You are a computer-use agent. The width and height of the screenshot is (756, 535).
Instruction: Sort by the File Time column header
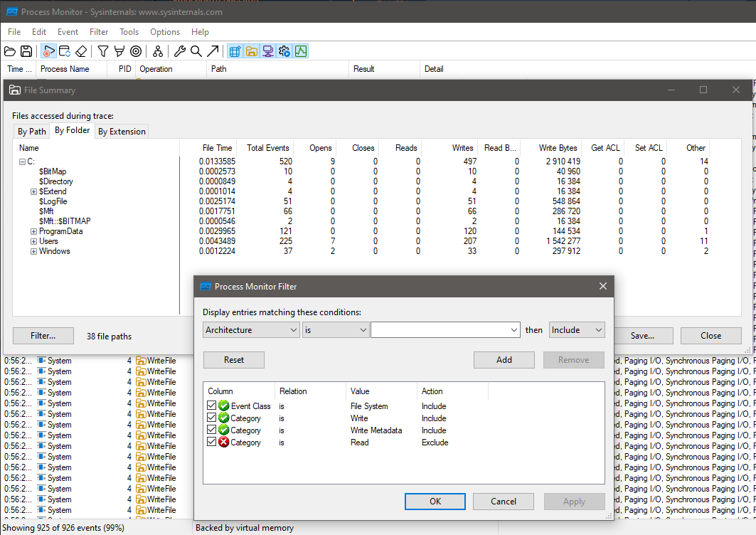[210, 147]
